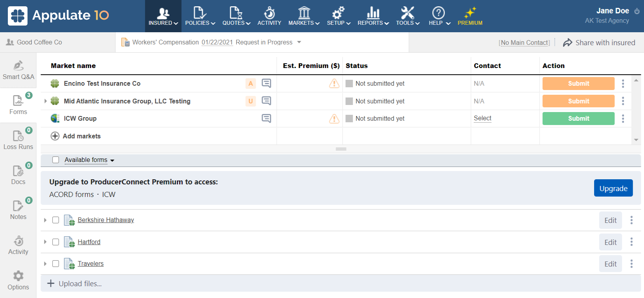This screenshot has height=298, width=644.
Task: Open Notes in the sidebar
Action: point(18,210)
